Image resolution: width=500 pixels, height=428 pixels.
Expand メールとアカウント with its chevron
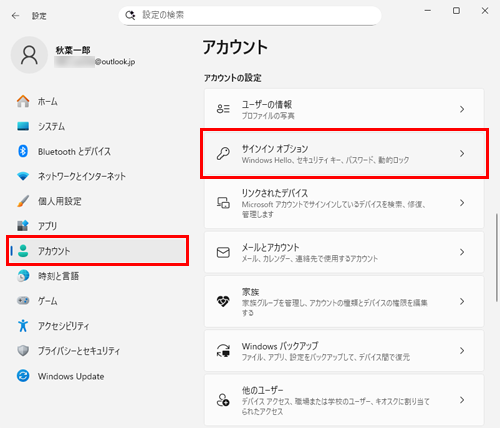click(x=462, y=252)
